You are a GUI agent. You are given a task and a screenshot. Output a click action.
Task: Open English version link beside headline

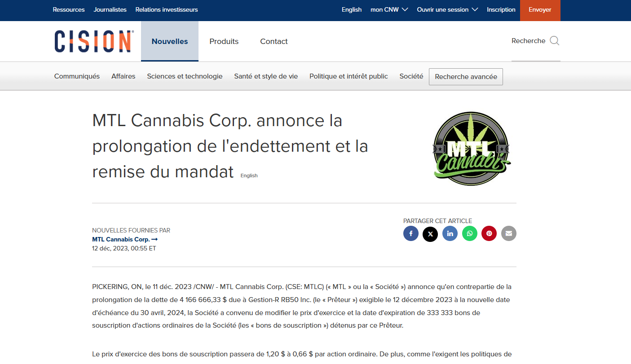click(249, 175)
